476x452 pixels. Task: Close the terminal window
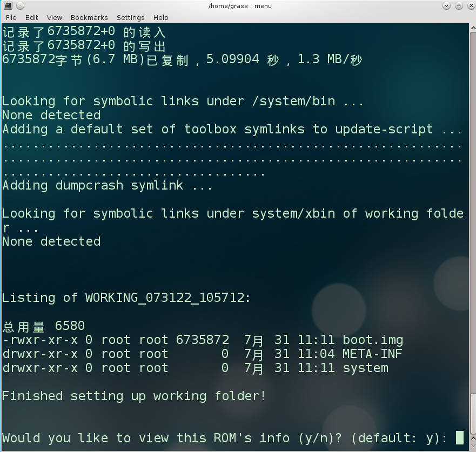pyautogui.click(x=469, y=6)
